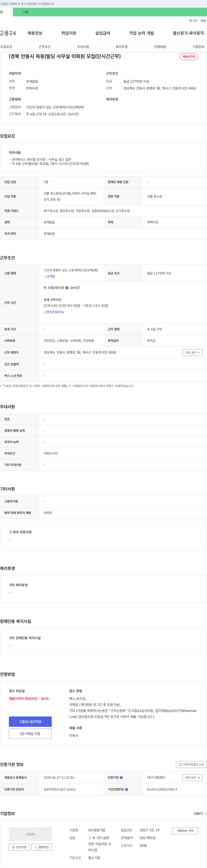Image resolution: width=207 pixels, height=868 pixels.
Task: Click the company LOGO placeholder image
Action: (x=30, y=834)
